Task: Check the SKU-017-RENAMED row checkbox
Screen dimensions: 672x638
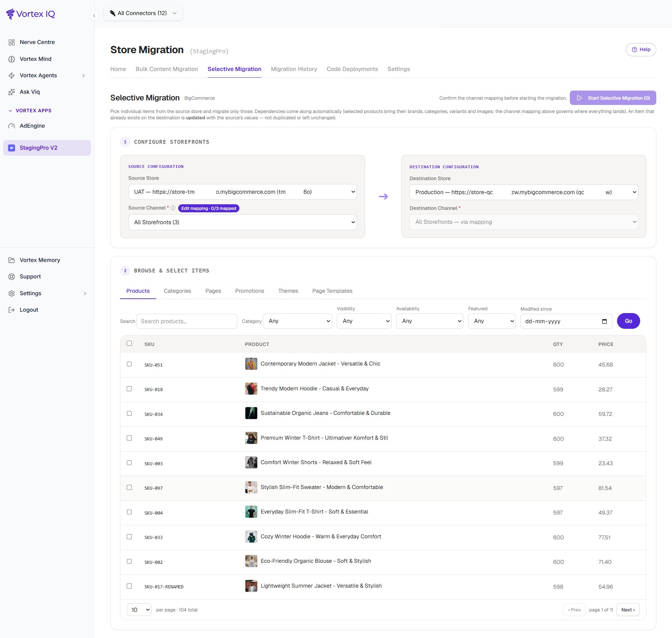Action: [129, 586]
